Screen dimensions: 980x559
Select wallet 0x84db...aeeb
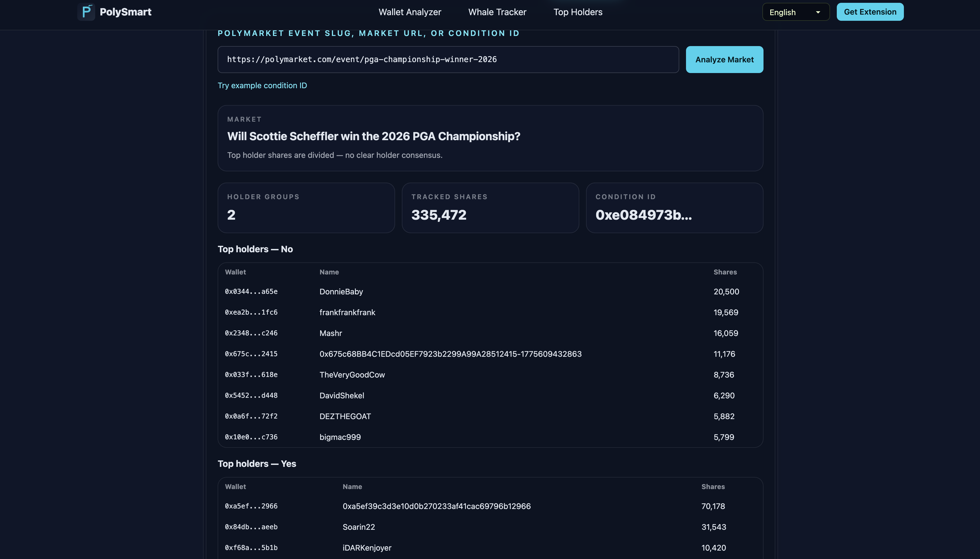tap(251, 527)
